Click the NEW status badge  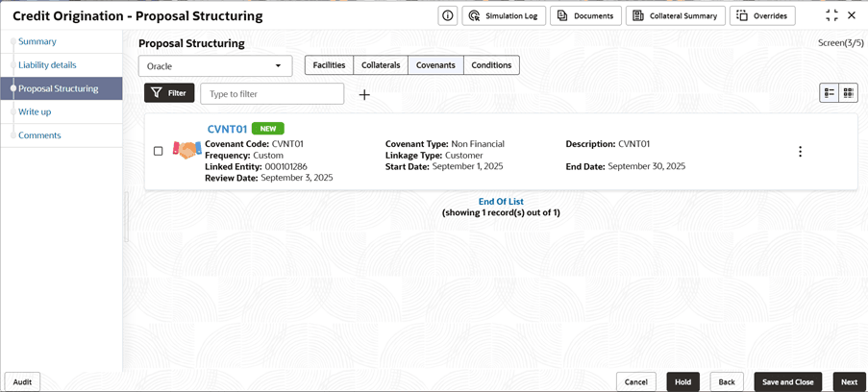(268, 129)
